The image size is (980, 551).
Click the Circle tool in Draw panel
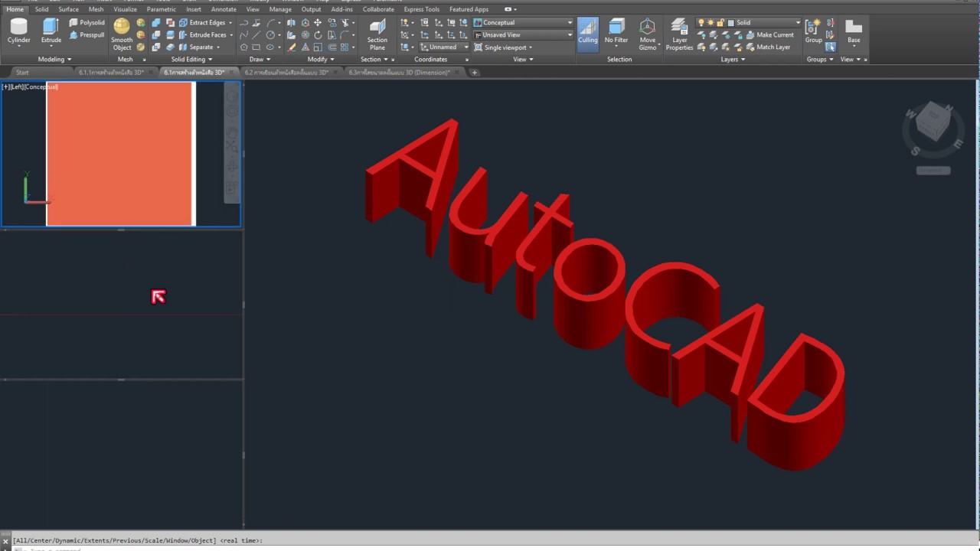tap(270, 35)
